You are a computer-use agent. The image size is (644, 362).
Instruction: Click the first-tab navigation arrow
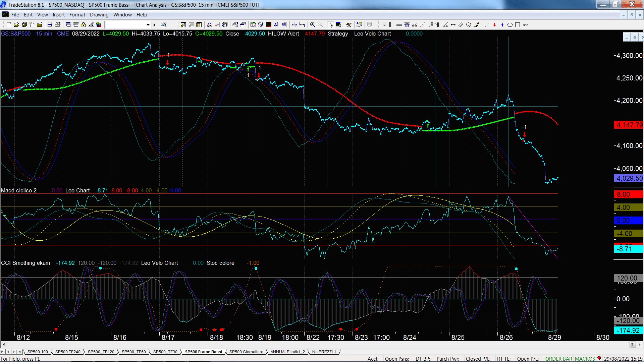coord(3,352)
